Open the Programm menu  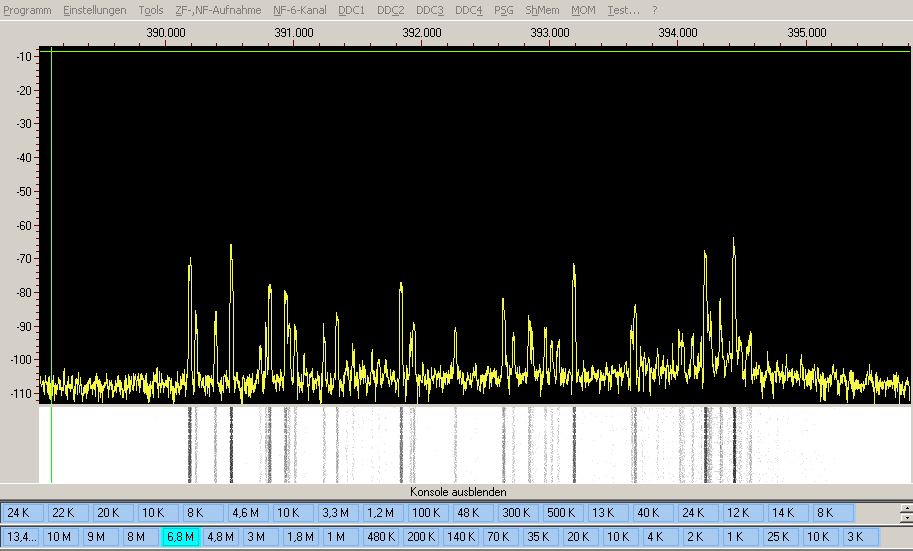point(27,10)
